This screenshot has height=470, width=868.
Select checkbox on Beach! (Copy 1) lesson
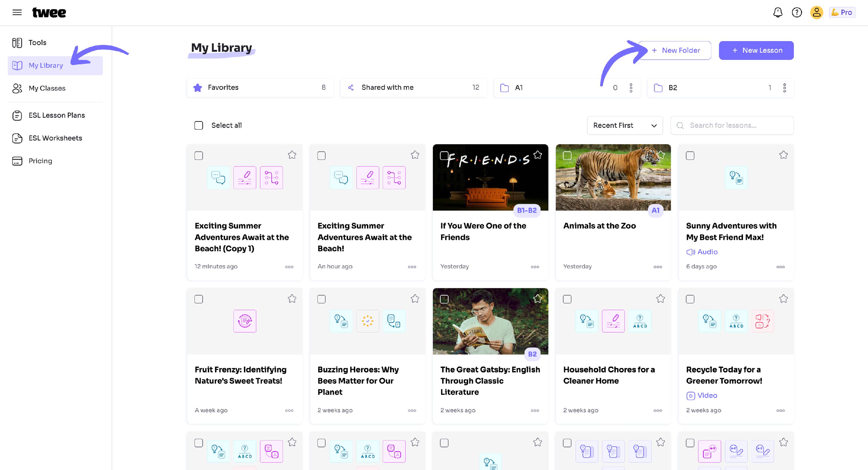click(199, 156)
